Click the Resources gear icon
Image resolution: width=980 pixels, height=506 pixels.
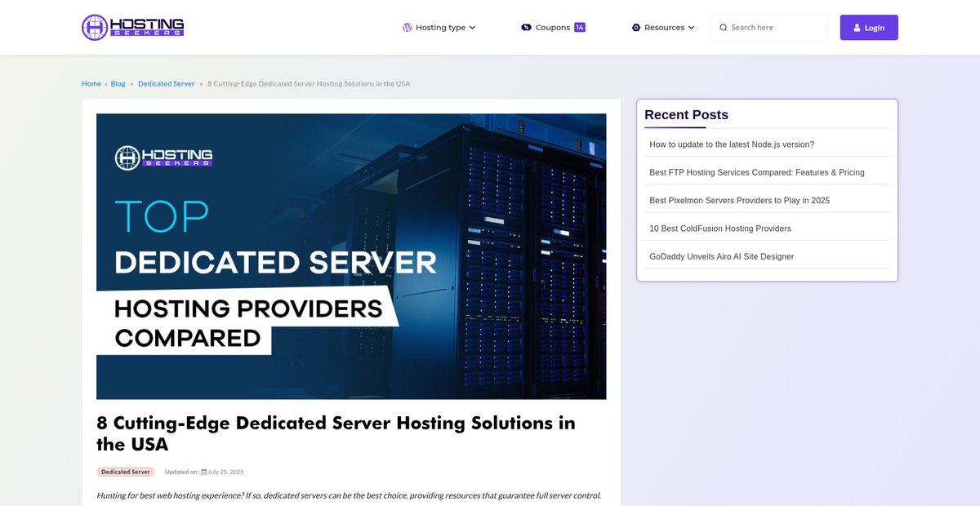636,27
